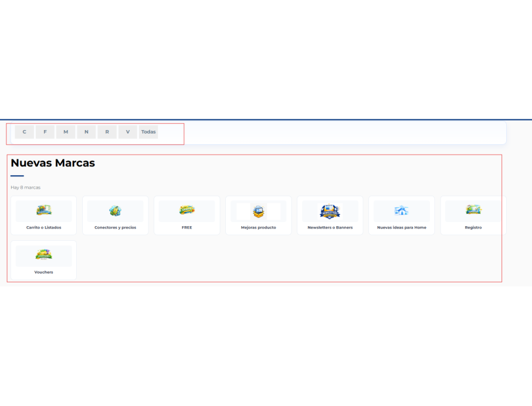Select the Registro brand icon
Viewport: 532px width, 406px height.
click(473, 209)
